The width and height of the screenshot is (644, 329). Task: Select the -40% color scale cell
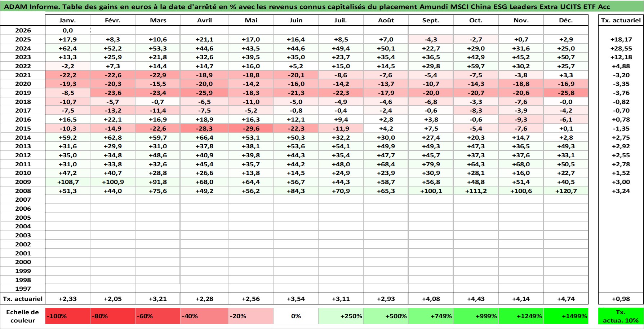[204, 316]
